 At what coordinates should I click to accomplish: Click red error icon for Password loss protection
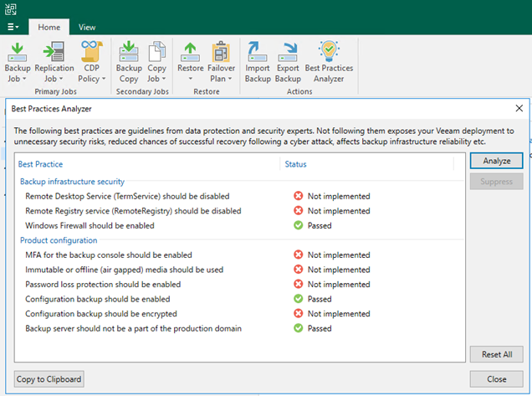click(x=299, y=284)
